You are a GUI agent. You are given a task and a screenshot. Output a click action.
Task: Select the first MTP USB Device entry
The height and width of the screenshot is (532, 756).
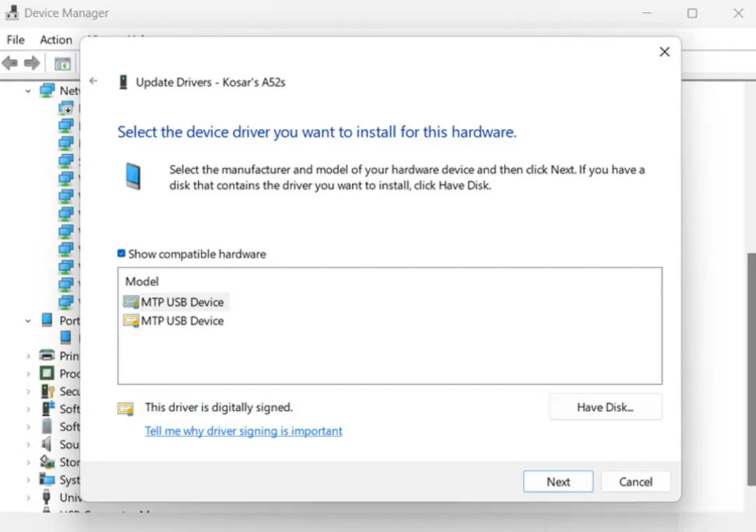[176, 302]
